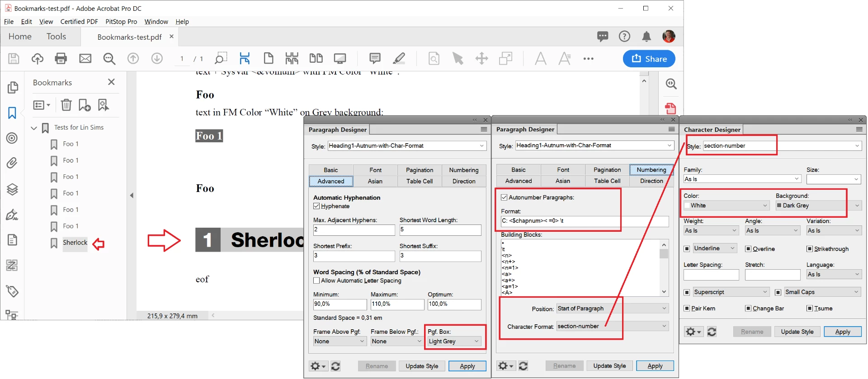The height and width of the screenshot is (379, 868).
Task: Click the Move/pan crosshair tool
Action: pyautogui.click(x=482, y=59)
